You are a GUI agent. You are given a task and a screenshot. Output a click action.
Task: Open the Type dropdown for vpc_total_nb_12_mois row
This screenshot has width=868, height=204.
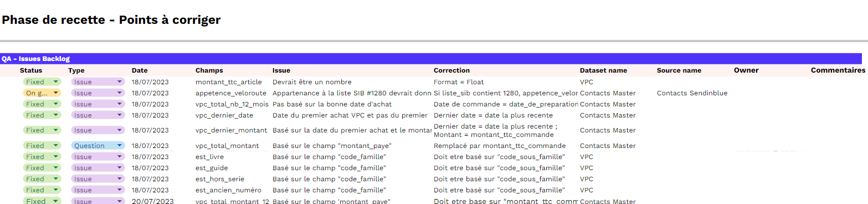97,104
